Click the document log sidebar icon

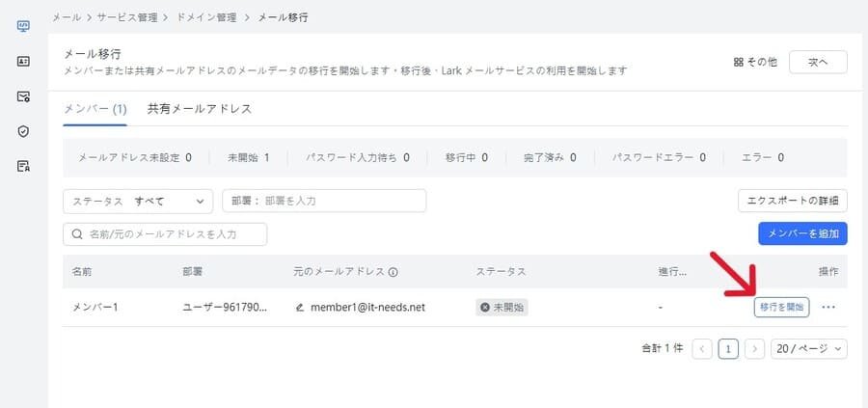coord(24,166)
